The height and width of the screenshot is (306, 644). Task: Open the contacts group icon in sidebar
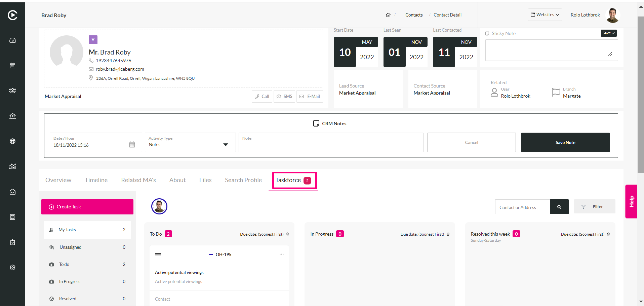[12, 91]
